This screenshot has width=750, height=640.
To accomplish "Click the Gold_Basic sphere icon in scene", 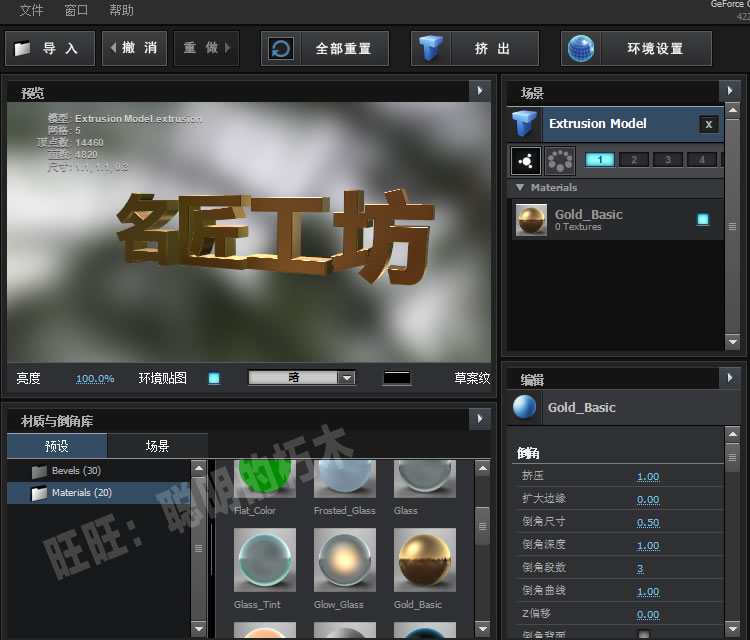I will [x=531, y=220].
